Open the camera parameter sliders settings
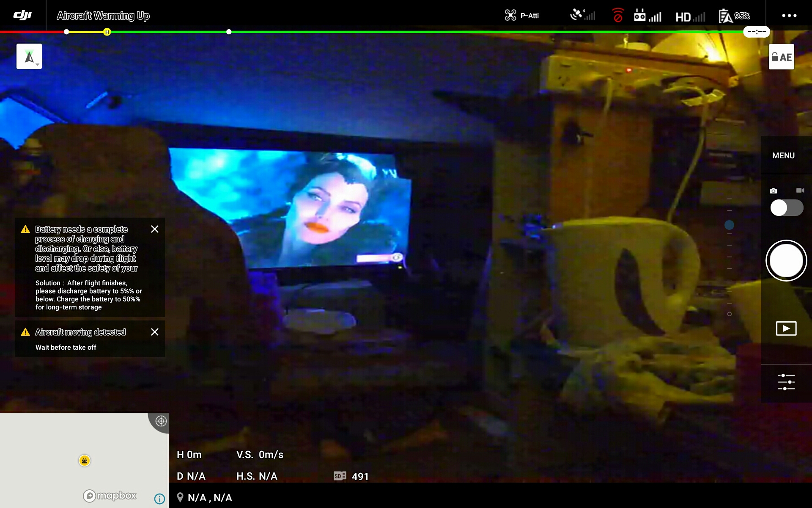Image resolution: width=812 pixels, height=508 pixels. pos(786,382)
